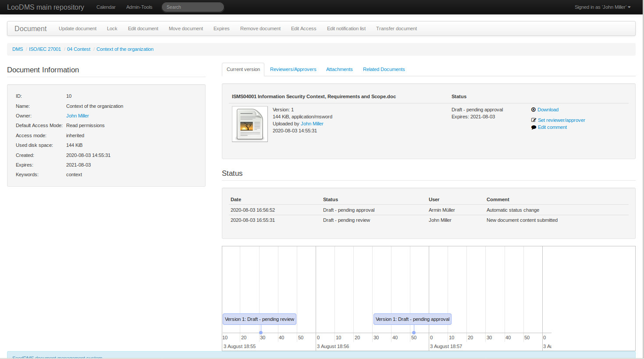Open the 'John Miller' user dropdown

[603, 7]
